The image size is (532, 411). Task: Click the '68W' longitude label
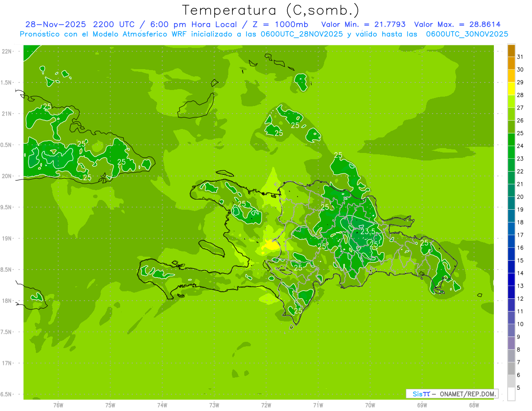[x=473, y=405]
